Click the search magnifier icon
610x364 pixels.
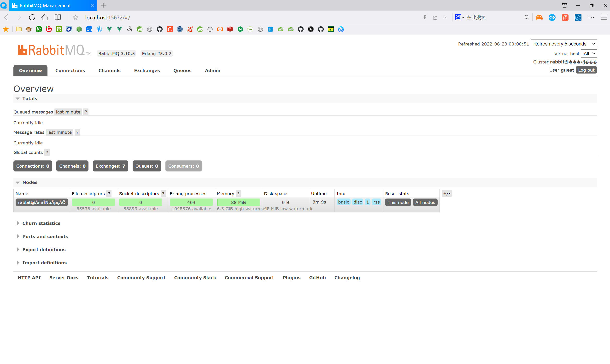point(527,17)
